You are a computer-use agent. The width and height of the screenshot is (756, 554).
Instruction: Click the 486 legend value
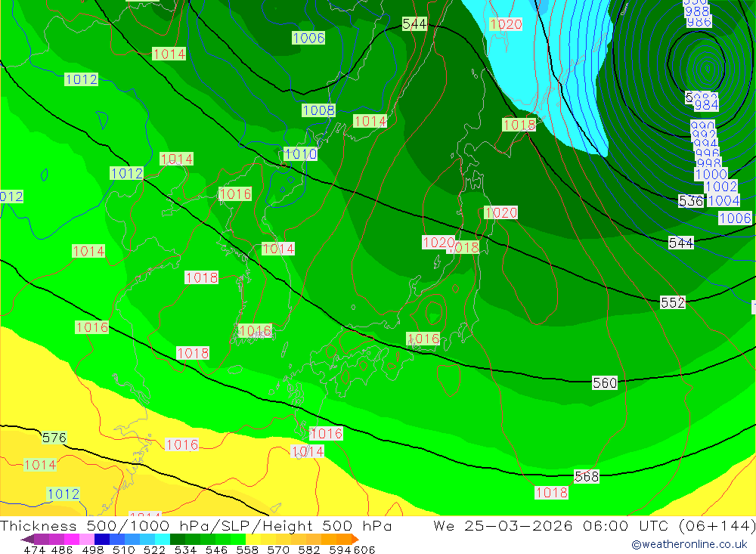tap(62, 549)
